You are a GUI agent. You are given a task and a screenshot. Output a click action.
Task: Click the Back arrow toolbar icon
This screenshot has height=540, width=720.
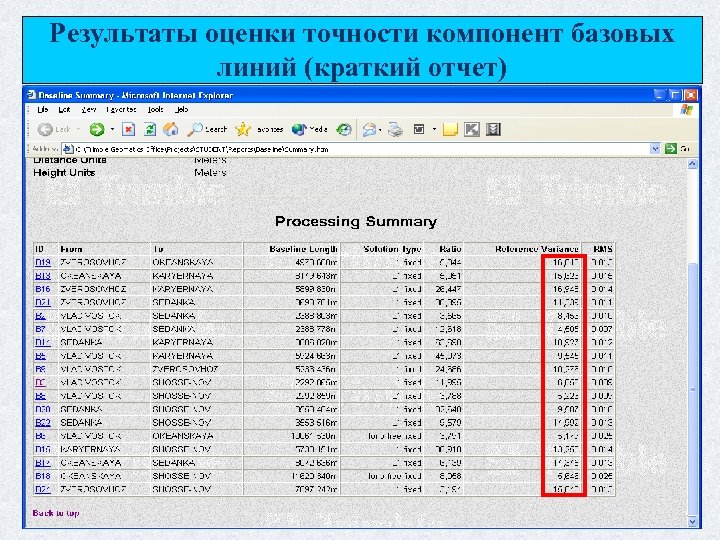(x=45, y=129)
